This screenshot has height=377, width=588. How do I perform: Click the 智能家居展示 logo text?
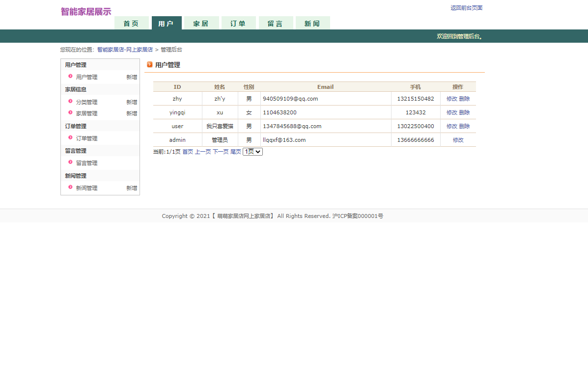(x=85, y=11)
